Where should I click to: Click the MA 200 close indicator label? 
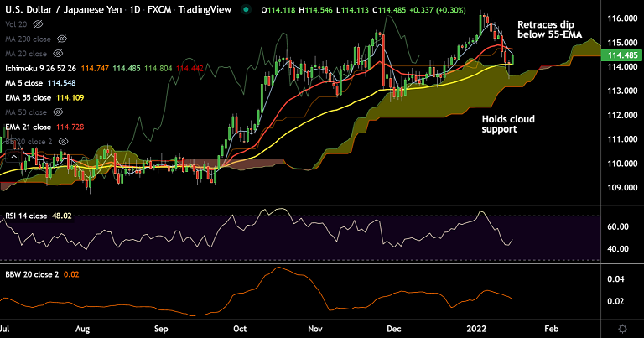click(x=28, y=39)
